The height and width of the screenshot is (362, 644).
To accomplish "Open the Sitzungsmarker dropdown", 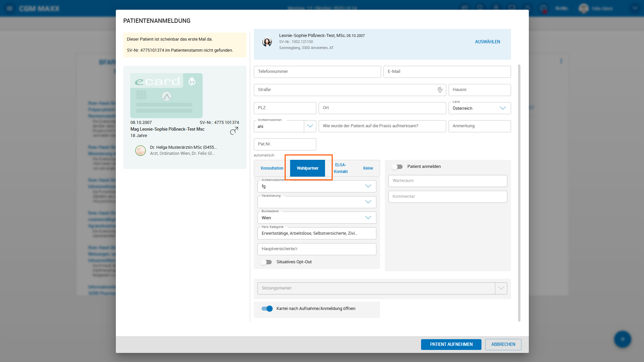I will [x=501, y=288].
